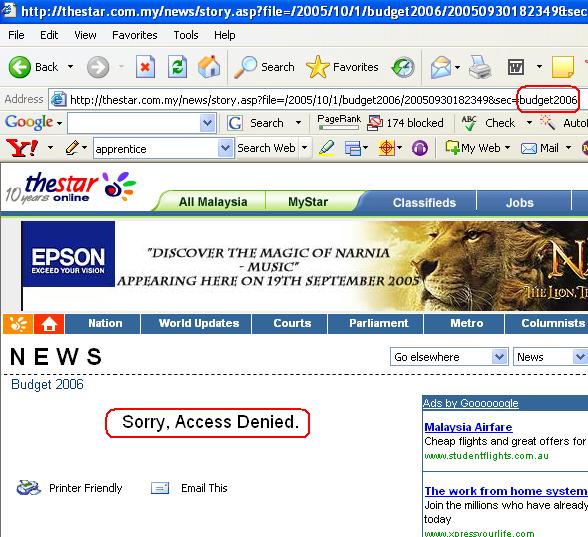Open the Malaysia Airfare ad link
Screen dimensions: 588x537
(468, 427)
